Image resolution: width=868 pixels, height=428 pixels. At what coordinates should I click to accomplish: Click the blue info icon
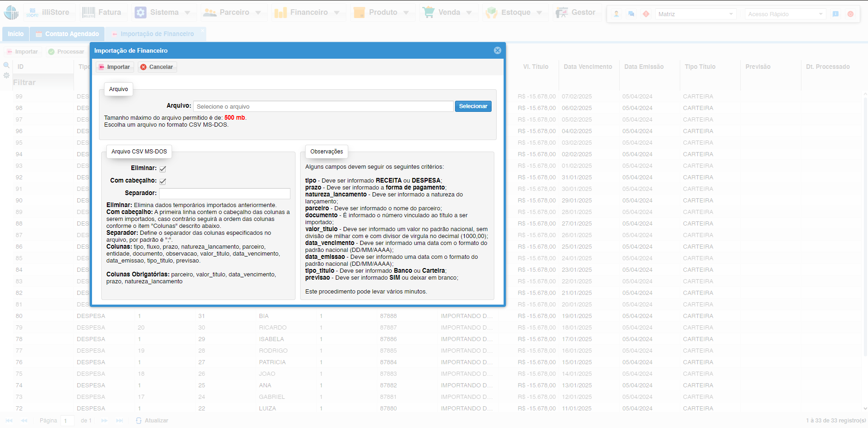coord(836,14)
